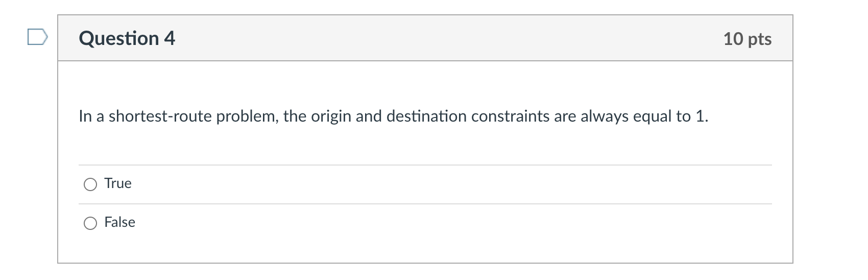Select the True radio button
This screenshot has height=280, width=868.
click(90, 184)
